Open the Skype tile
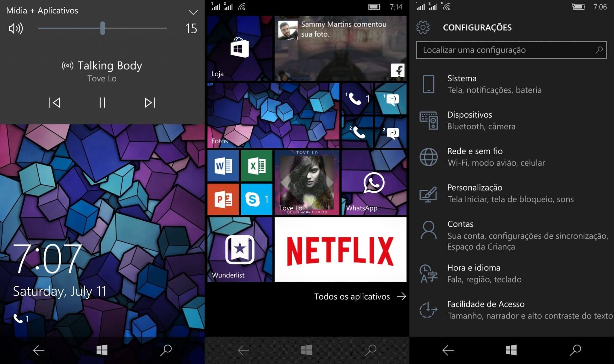 pyautogui.click(x=257, y=199)
